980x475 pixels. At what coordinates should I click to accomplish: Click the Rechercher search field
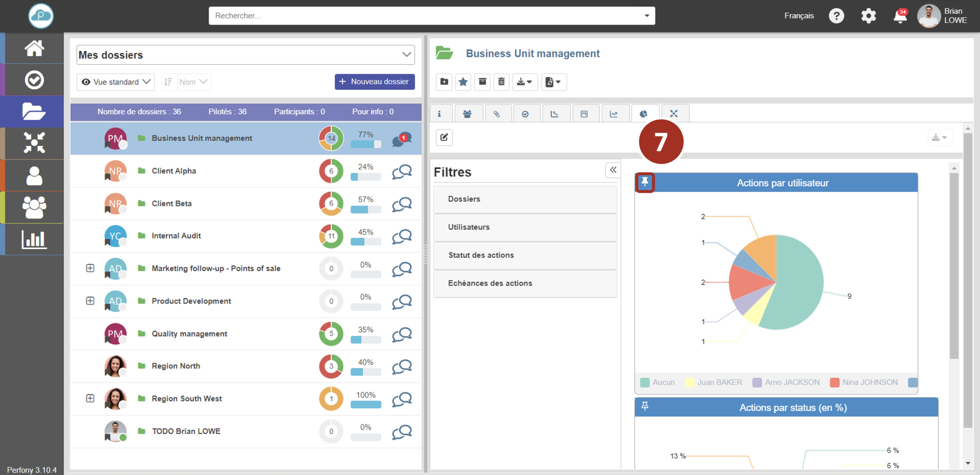coord(426,16)
